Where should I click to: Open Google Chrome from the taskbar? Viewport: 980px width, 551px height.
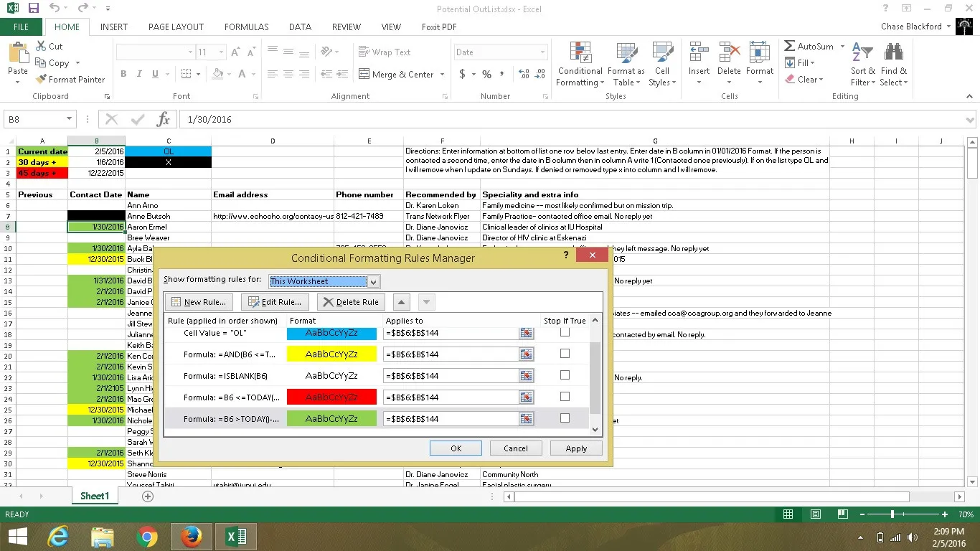click(x=147, y=537)
